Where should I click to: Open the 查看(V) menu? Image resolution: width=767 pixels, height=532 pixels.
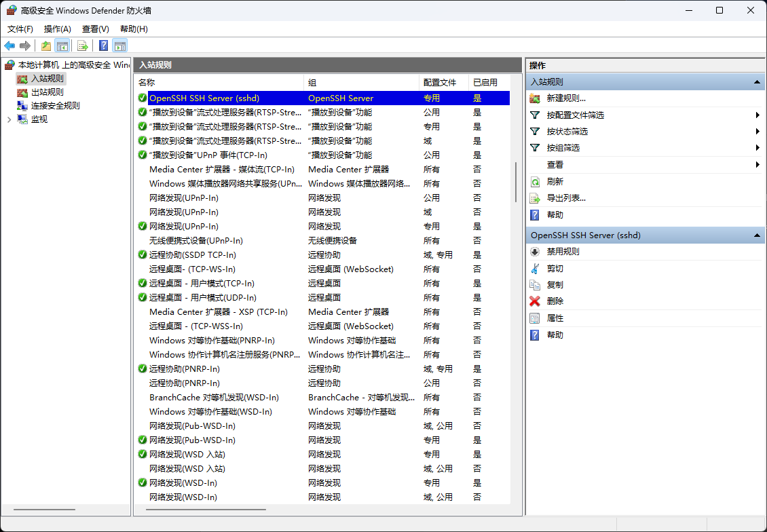point(95,29)
